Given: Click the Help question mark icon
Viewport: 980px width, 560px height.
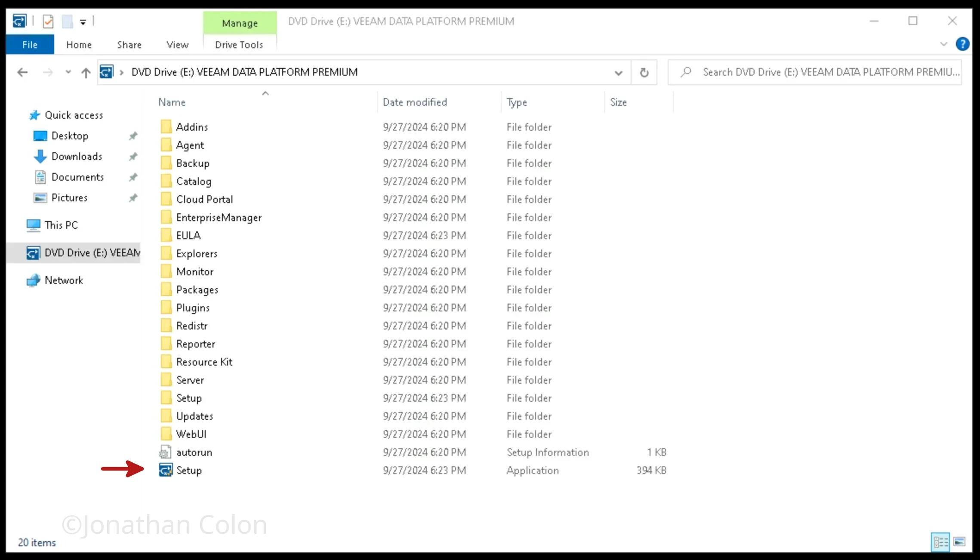Looking at the screenshot, I should (x=962, y=44).
